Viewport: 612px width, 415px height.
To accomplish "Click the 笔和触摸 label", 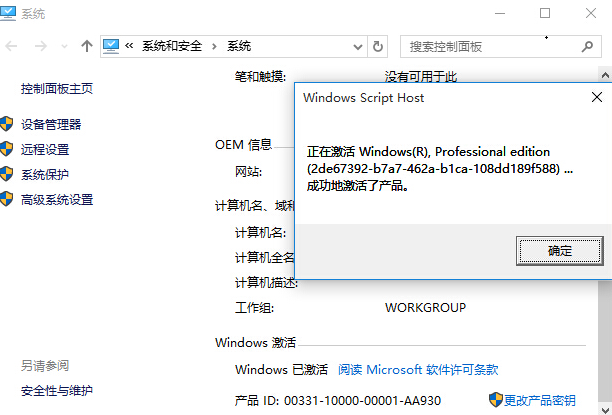I will [260, 77].
